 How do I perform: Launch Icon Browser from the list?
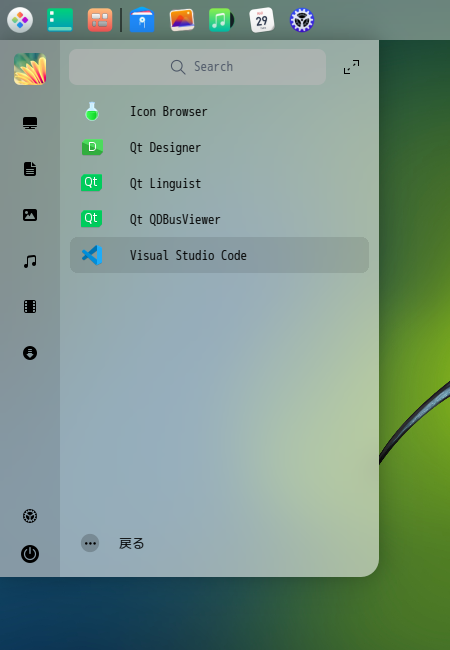click(219, 112)
